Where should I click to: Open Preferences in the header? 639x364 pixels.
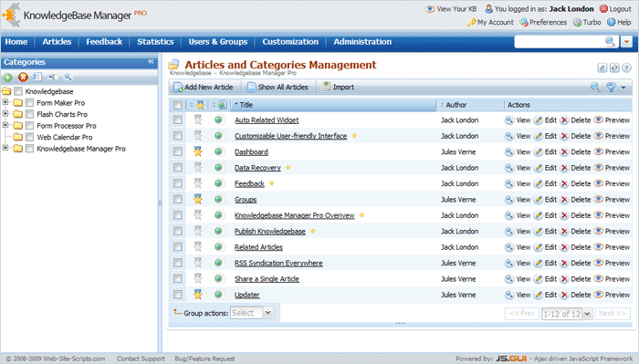click(543, 23)
